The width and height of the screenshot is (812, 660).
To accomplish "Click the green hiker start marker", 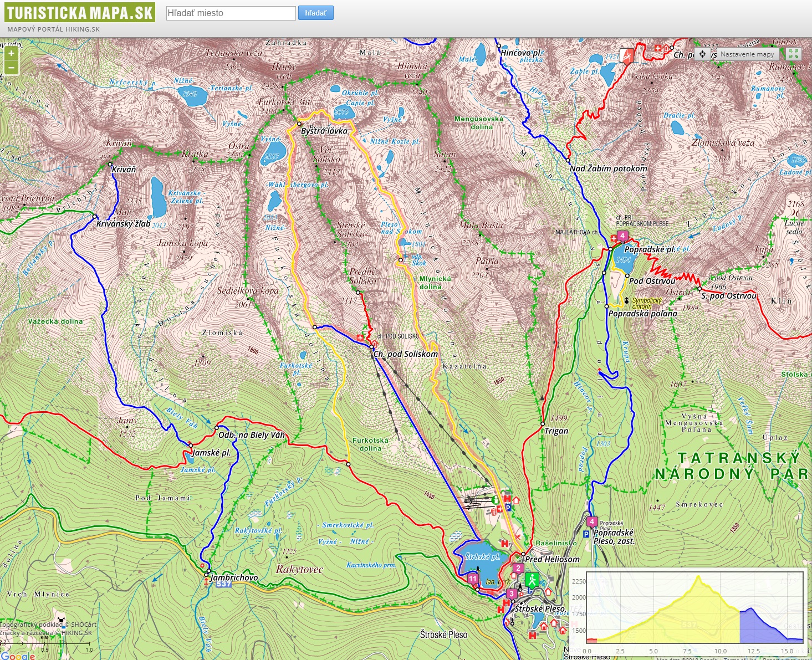I will 532,580.
